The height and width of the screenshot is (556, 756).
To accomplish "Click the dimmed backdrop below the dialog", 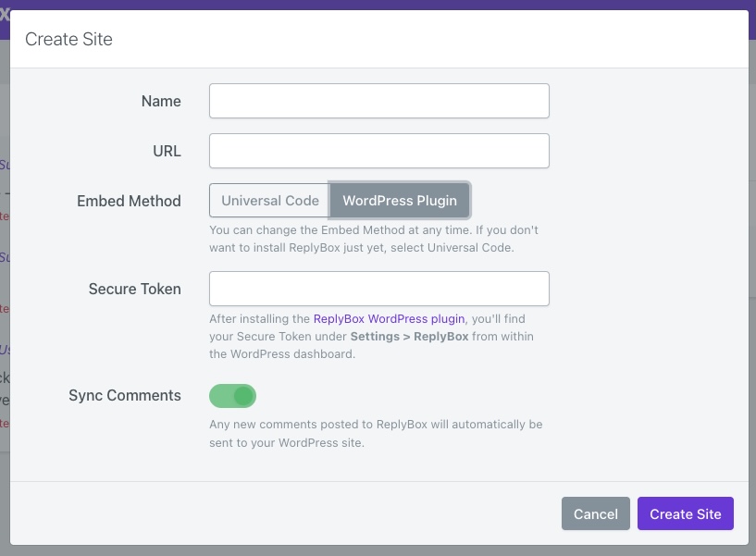I will tap(370, 550).
